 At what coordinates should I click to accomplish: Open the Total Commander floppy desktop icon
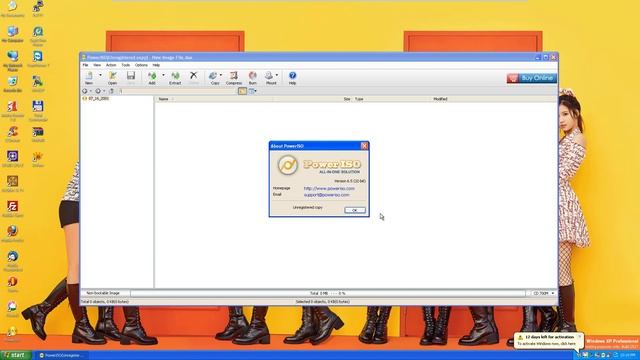tap(38, 111)
